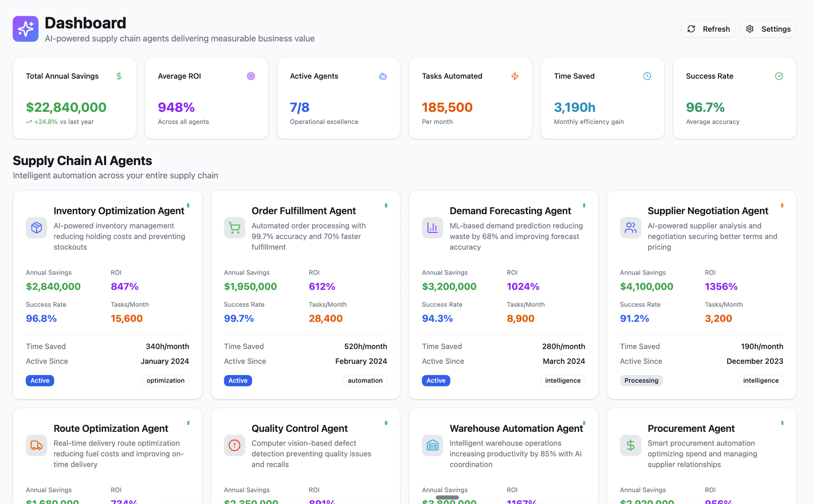
Task: Click the optimization tag on Inventory Optimization Agent
Action: (166, 381)
